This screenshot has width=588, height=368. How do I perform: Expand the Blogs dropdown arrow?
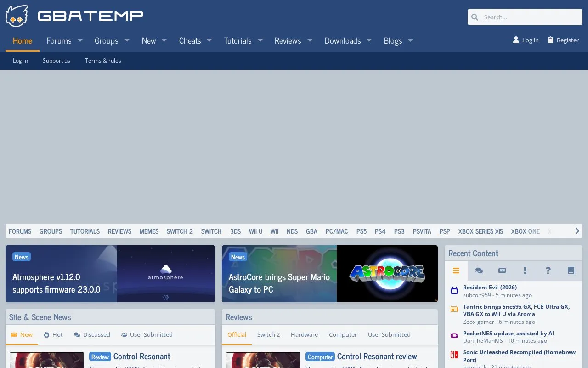[x=410, y=41]
